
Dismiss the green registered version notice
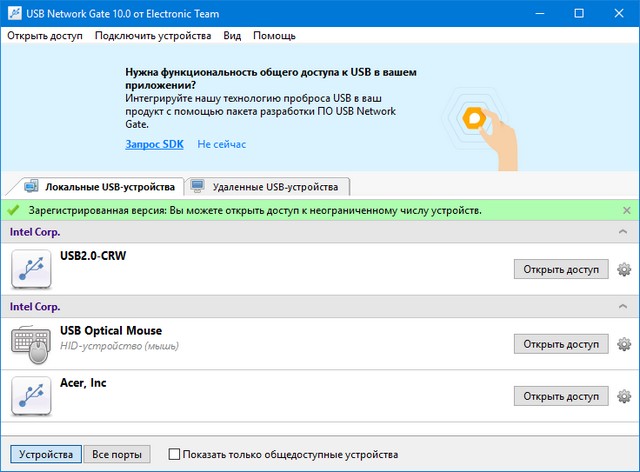tap(627, 211)
